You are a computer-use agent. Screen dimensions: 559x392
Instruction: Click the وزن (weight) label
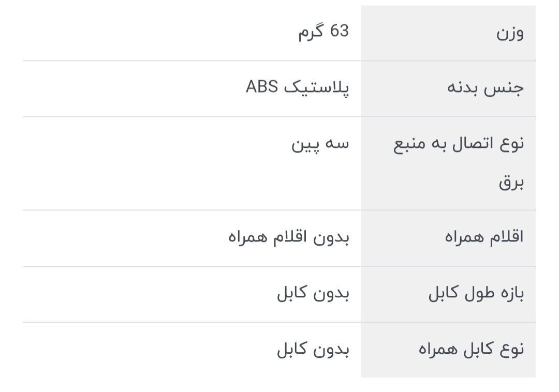pos(510,34)
